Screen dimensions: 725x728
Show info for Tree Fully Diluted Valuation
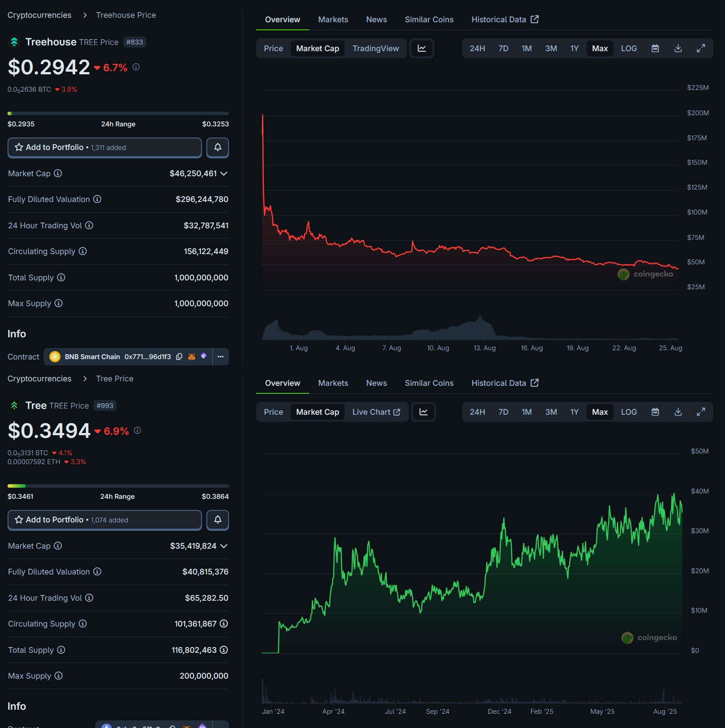coord(97,571)
